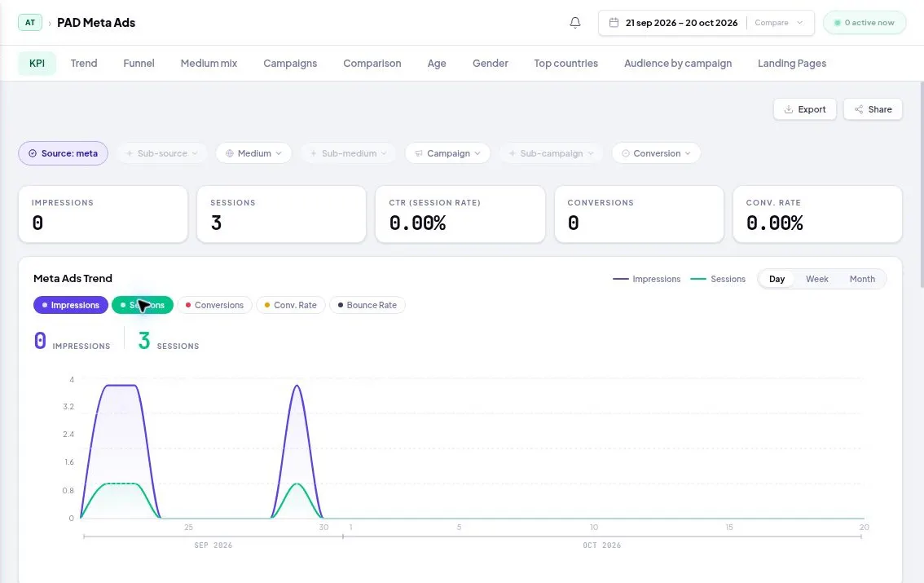This screenshot has width=924, height=583.
Task: Select the Day granularity option
Action: 777,279
